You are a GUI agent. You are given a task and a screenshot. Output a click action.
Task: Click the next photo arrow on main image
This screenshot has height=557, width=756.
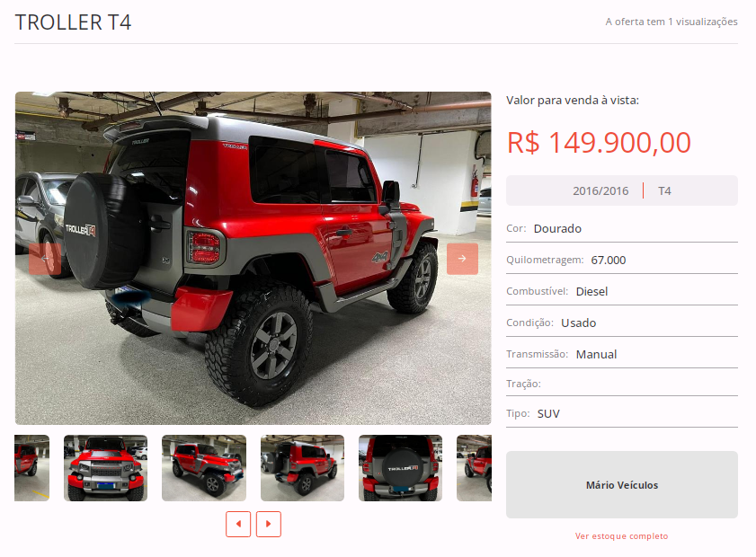(462, 259)
